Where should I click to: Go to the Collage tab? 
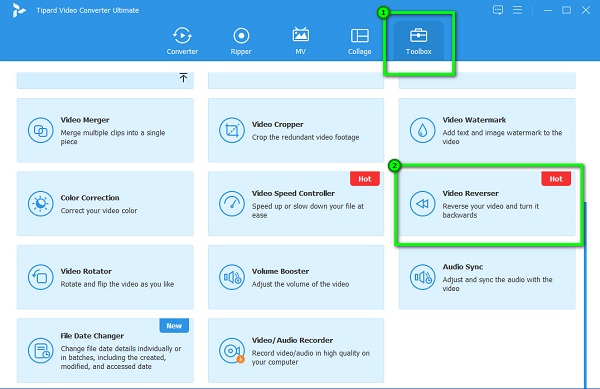tap(359, 41)
